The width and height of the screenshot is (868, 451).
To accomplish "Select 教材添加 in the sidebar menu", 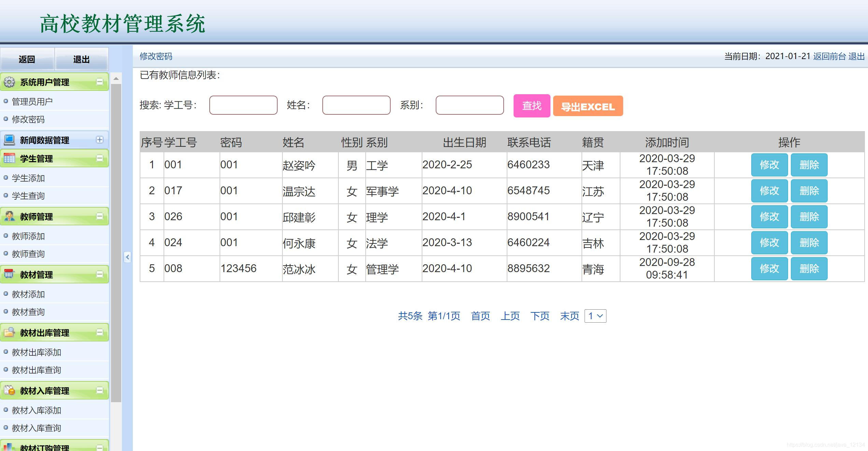I will tap(28, 294).
